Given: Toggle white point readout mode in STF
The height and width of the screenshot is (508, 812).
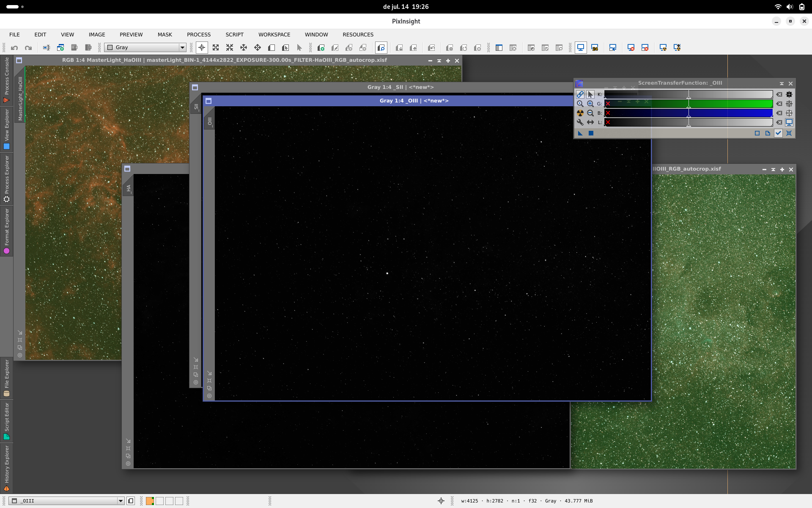Looking at the screenshot, I should (789, 113).
